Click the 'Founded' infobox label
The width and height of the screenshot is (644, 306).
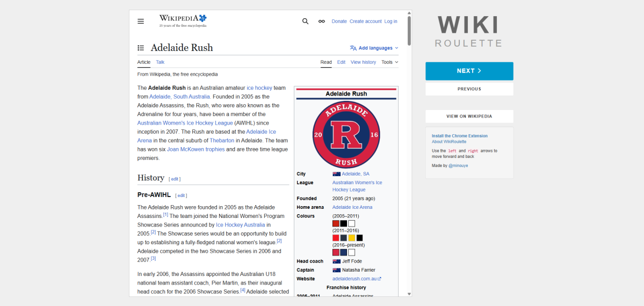(307, 199)
